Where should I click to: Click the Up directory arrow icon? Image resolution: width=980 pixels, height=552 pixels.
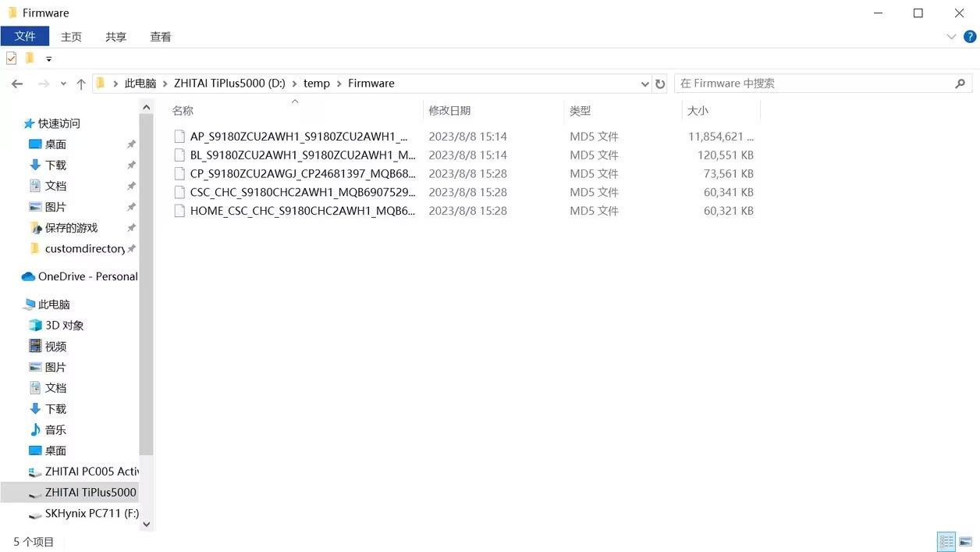coord(81,84)
